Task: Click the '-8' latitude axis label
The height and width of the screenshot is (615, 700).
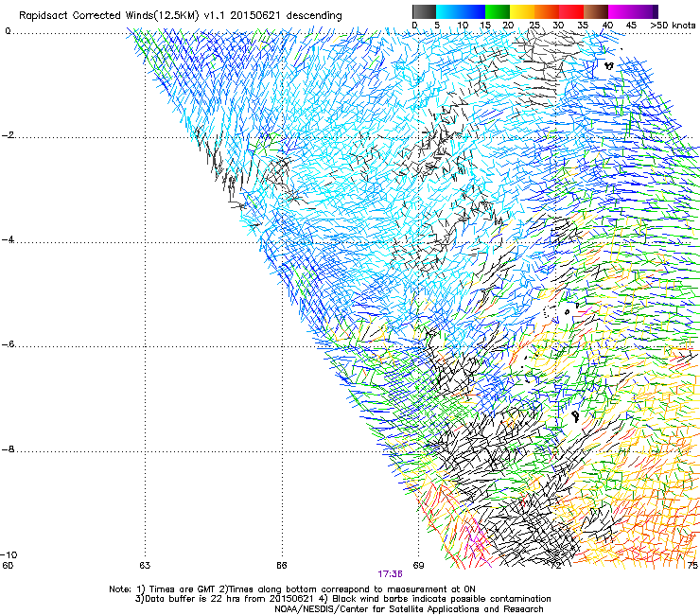Action: pos(8,448)
